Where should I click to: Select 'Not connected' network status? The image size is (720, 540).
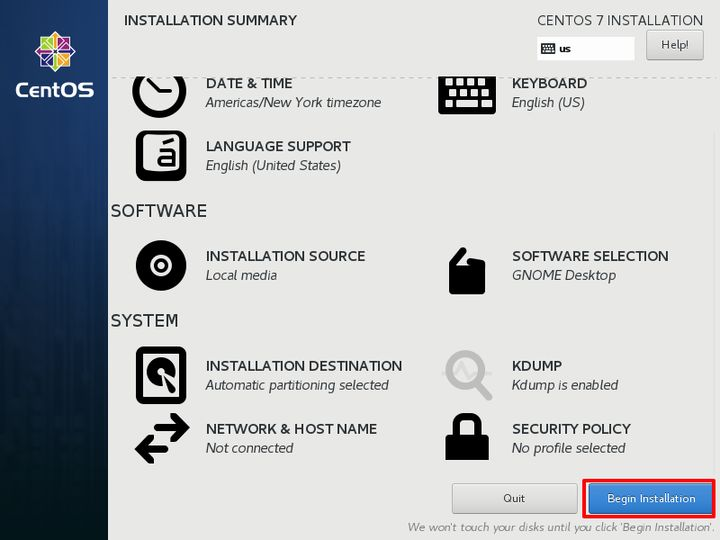[249, 448]
